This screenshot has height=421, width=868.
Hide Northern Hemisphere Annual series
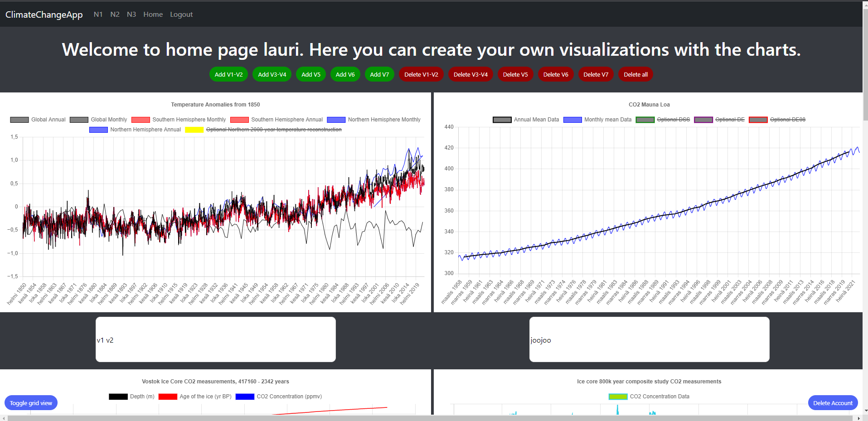135,130
